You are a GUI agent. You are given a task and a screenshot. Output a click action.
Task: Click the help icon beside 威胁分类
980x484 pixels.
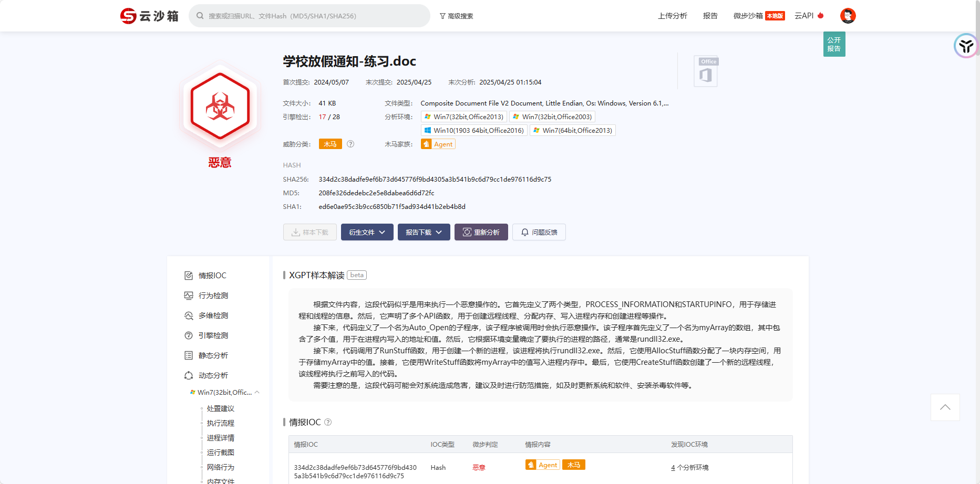click(350, 144)
